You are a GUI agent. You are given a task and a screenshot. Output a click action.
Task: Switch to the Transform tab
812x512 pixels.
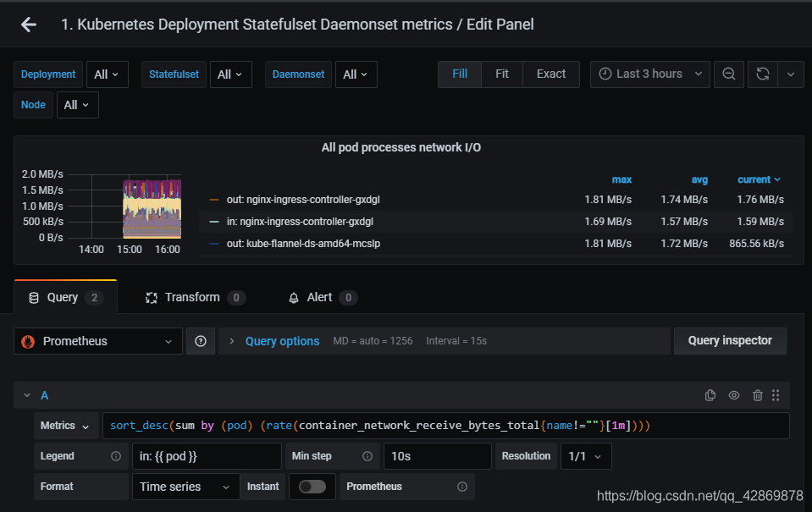[x=195, y=297]
